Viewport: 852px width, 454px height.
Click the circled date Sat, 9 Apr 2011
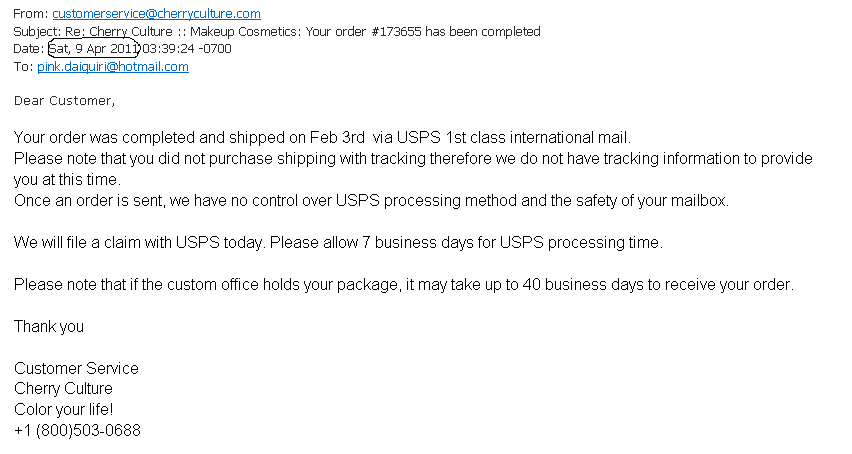point(93,48)
